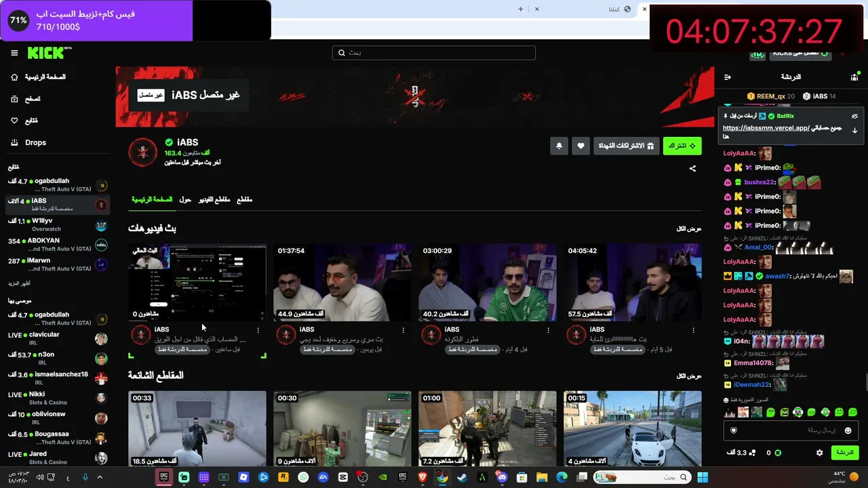
Task: Hide the pinned BotRix message
Action: point(854,116)
